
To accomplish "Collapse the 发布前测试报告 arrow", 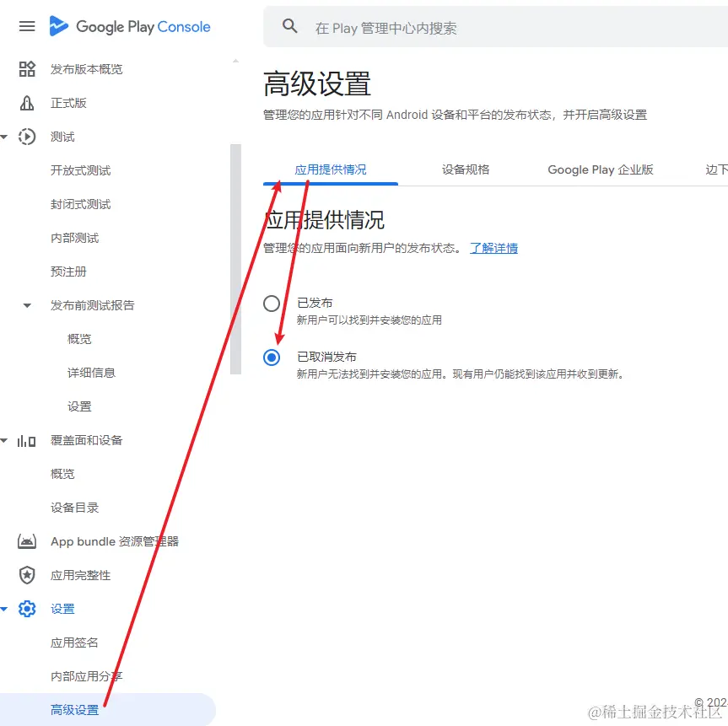I will pyautogui.click(x=27, y=305).
